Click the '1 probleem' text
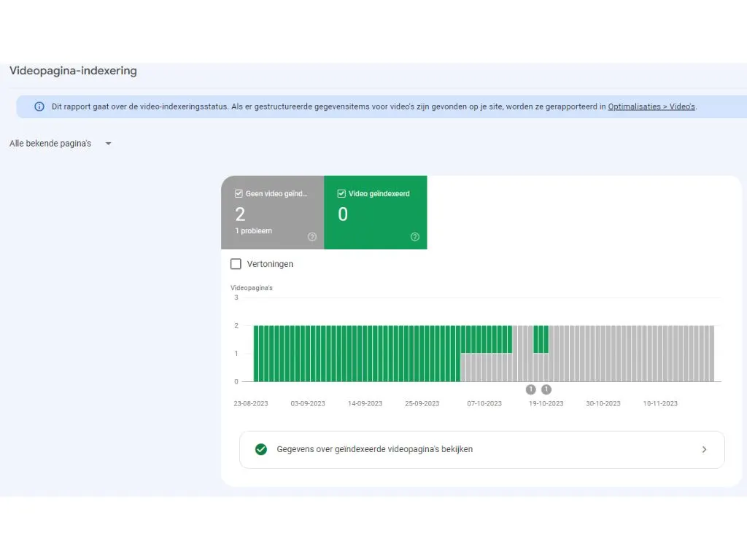The height and width of the screenshot is (560, 747). pyautogui.click(x=254, y=231)
